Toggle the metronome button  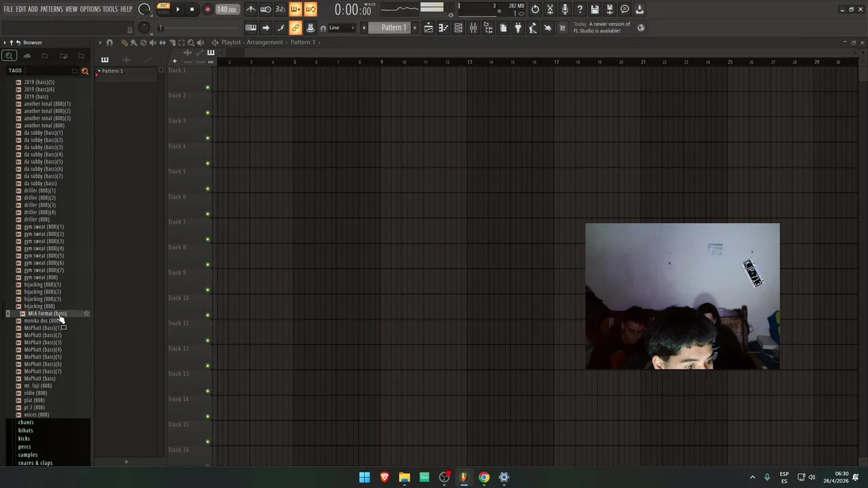point(251,9)
